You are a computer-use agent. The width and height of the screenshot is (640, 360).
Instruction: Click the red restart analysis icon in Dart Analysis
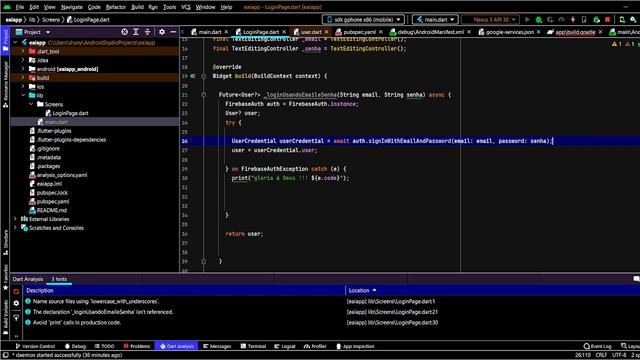pos(16,291)
